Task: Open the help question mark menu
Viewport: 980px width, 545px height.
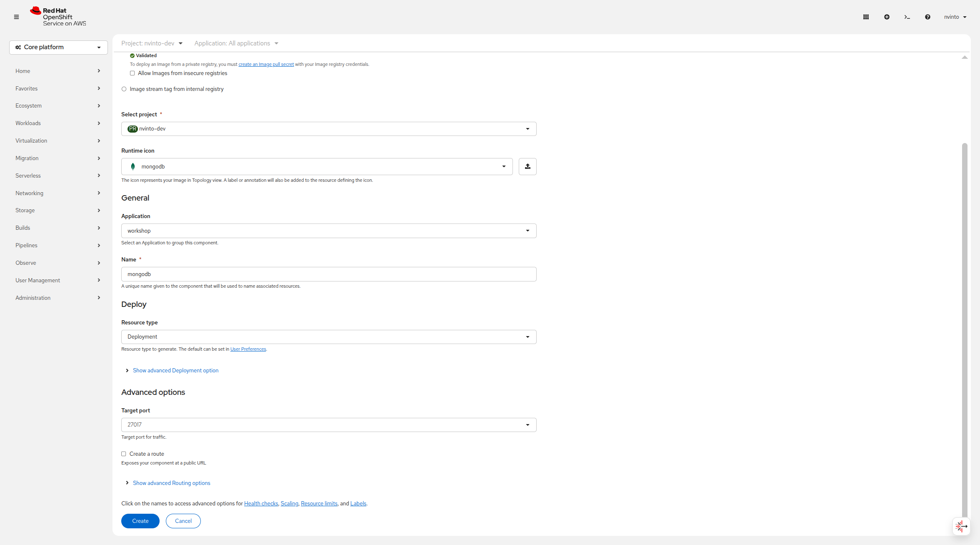Action: pyautogui.click(x=927, y=17)
